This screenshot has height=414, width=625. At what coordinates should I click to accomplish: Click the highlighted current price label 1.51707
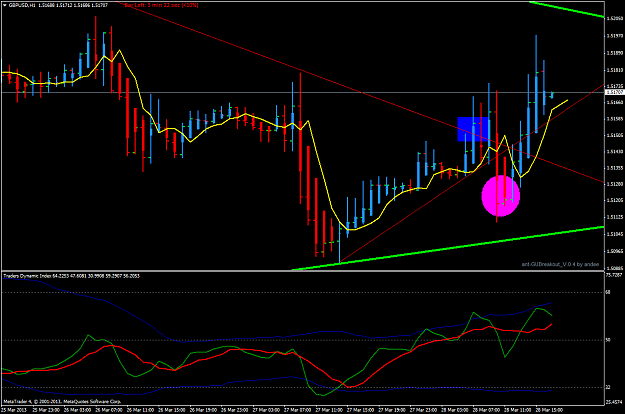[x=615, y=92]
